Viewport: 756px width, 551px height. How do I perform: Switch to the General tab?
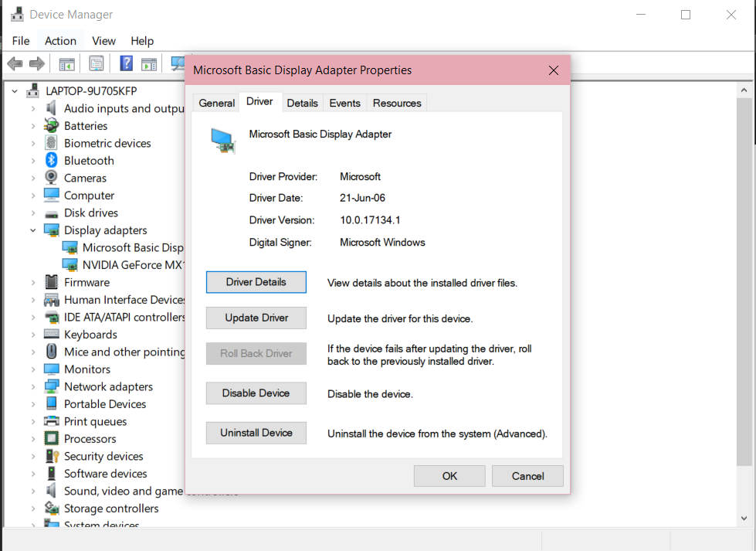click(x=216, y=103)
